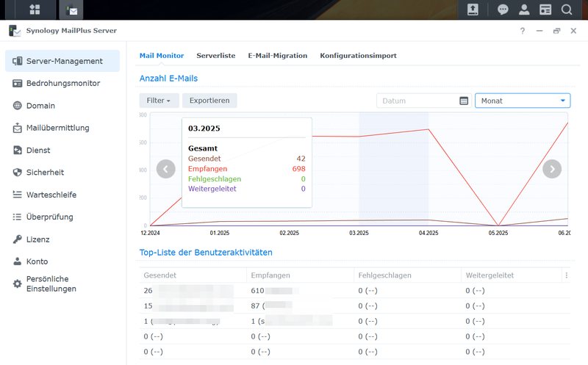Open column options three-dot menu
This screenshot has height=365, width=588.
[x=566, y=275]
